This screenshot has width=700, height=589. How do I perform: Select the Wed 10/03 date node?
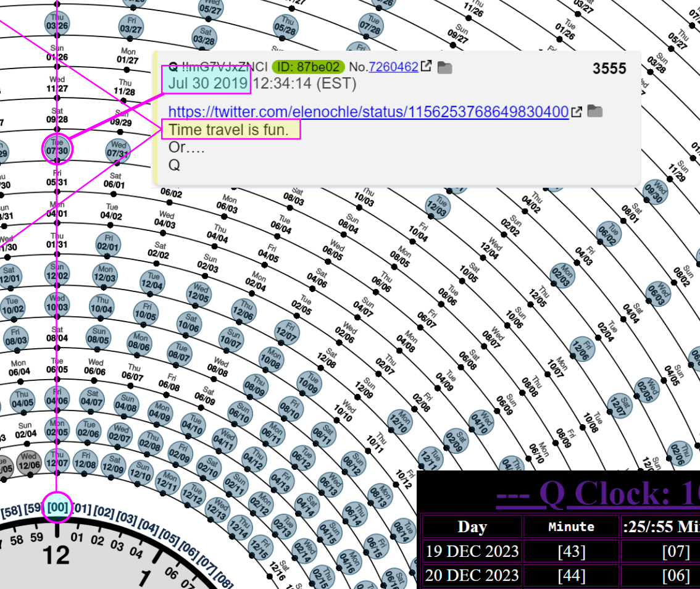tap(57, 304)
